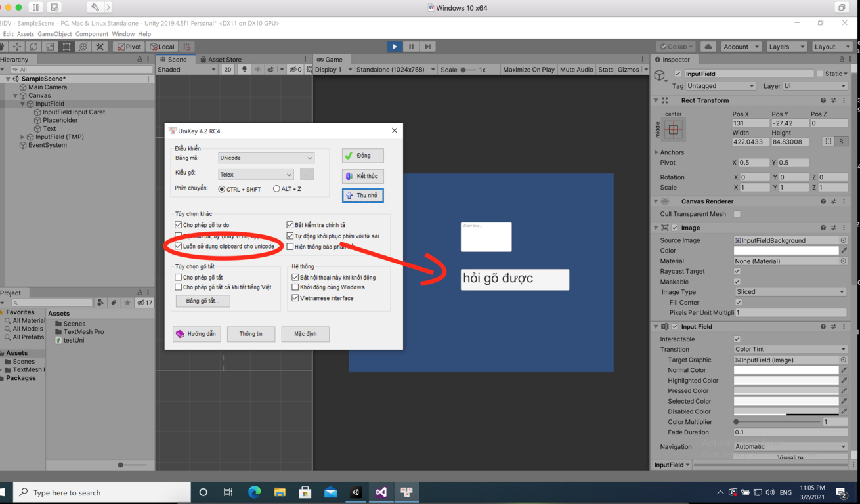
Task: Select the Transform tool in Unity toolbar
Action: coord(83,47)
